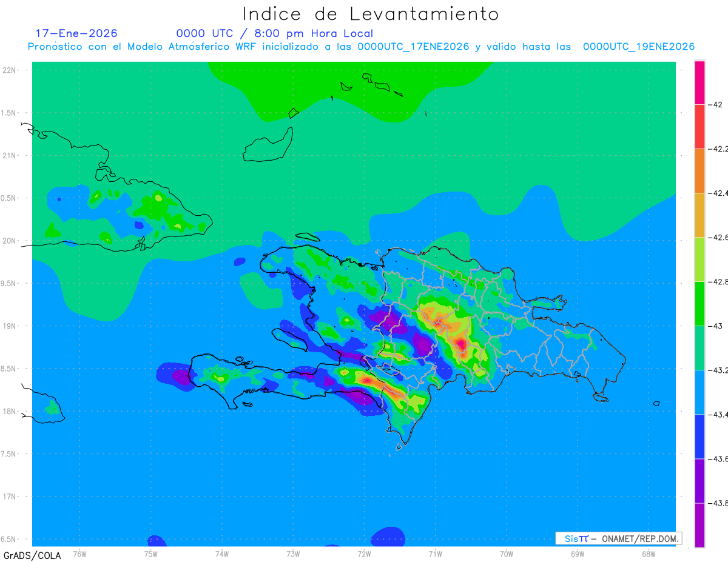Click the "-43.8" legend value
The width and height of the screenshot is (728, 562).
718,503
